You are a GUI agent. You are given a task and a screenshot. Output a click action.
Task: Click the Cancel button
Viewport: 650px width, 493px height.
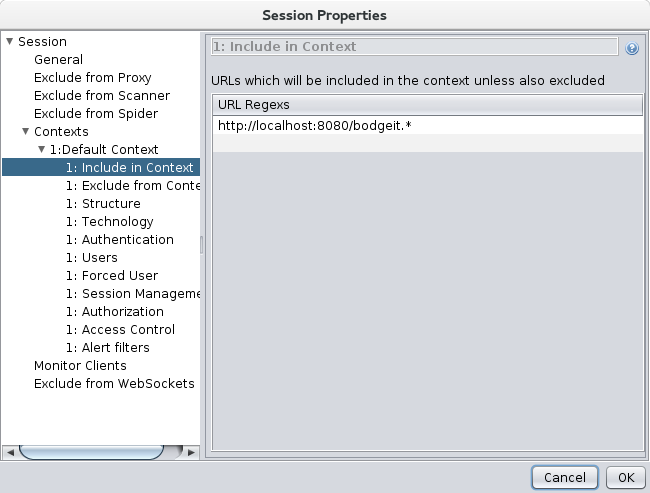[x=565, y=477]
